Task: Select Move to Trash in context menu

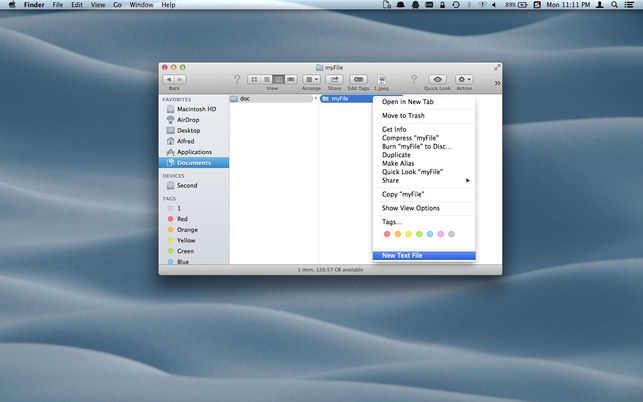Action: [x=405, y=116]
